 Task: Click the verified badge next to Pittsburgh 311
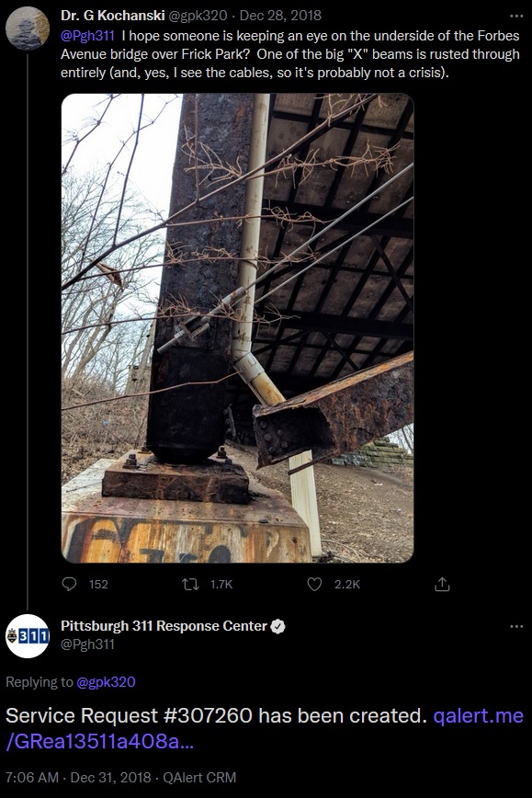(277, 626)
